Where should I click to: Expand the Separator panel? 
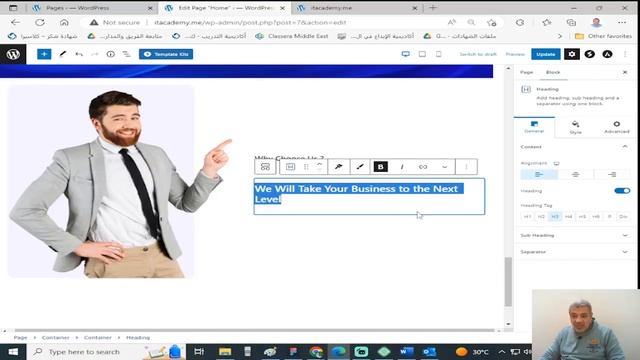click(576, 252)
